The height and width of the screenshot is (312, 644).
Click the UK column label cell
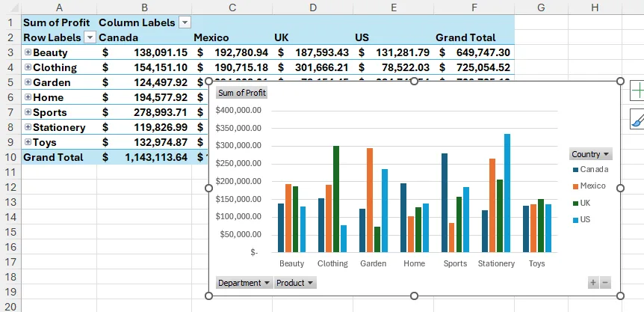(x=312, y=37)
